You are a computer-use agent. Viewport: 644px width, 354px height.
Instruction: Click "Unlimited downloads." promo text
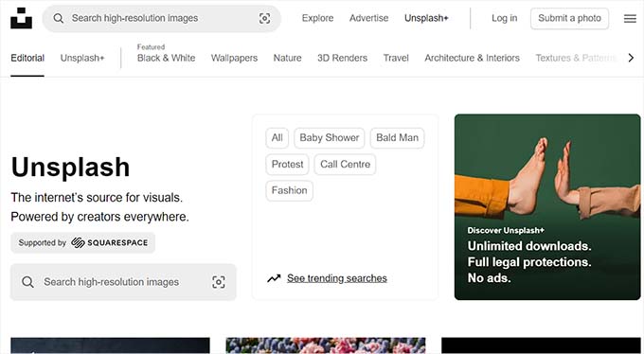coord(529,246)
